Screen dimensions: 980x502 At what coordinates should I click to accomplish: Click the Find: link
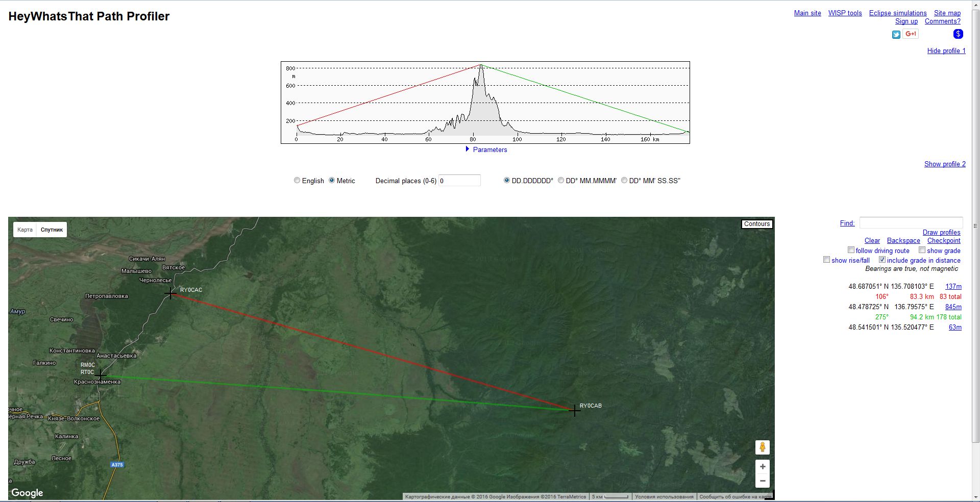coord(847,223)
